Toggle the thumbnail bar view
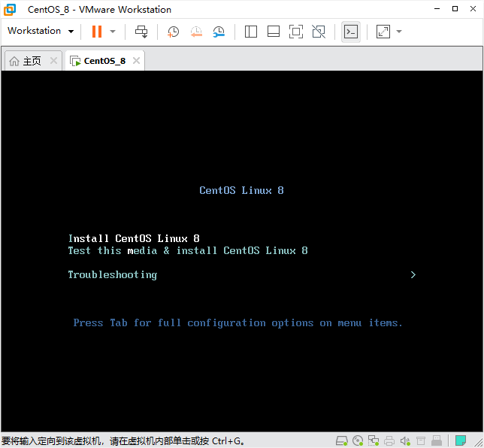Viewport: 484px width, 448px height. 273,32
